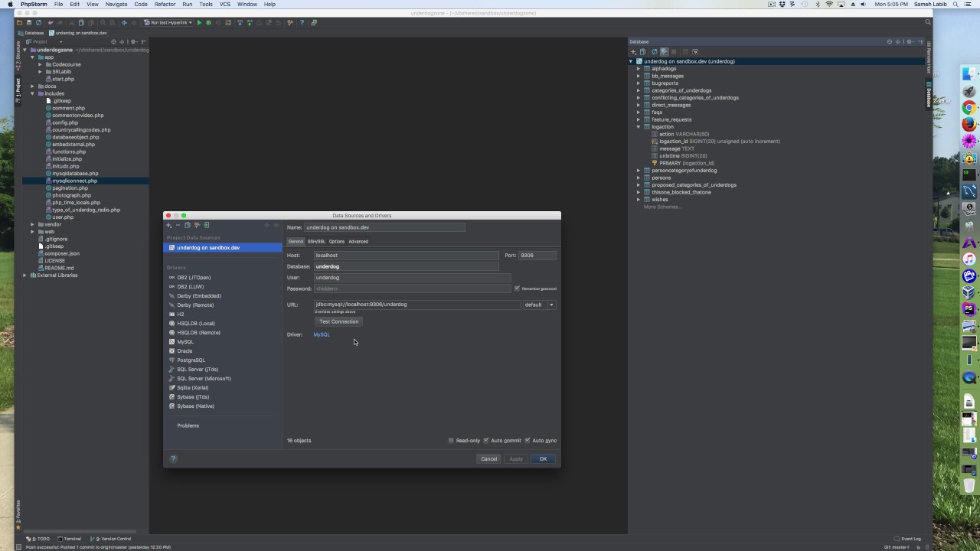The width and height of the screenshot is (980, 551).
Task: Click the Paste icon in main toolbar
Action: pyautogui.click(x=91, y=23)
